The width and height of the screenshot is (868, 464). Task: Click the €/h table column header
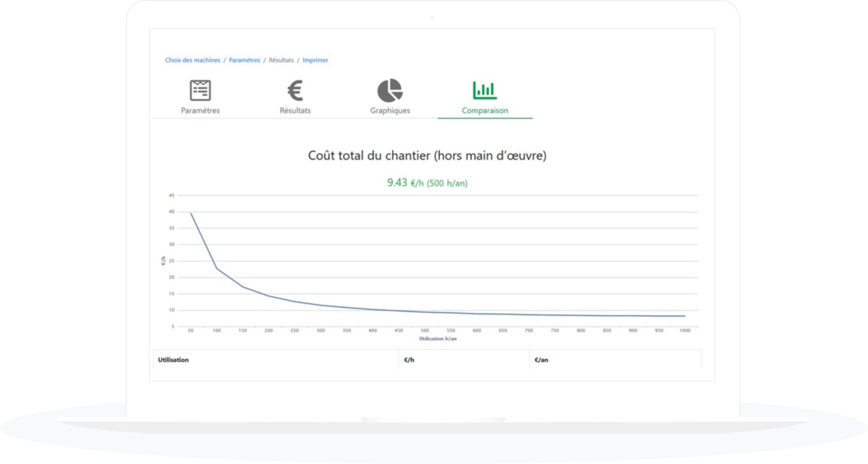click(x=409, y=360)
